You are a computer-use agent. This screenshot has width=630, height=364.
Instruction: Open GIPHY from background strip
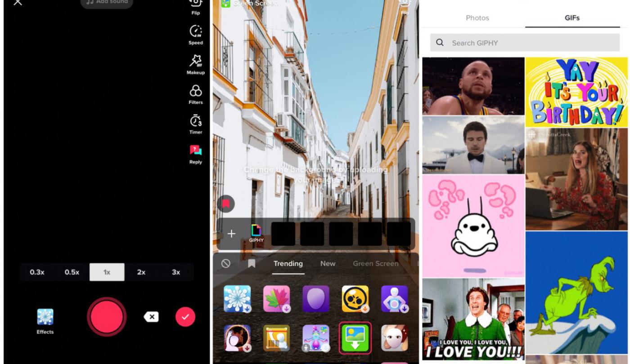(x=256, y=234)
